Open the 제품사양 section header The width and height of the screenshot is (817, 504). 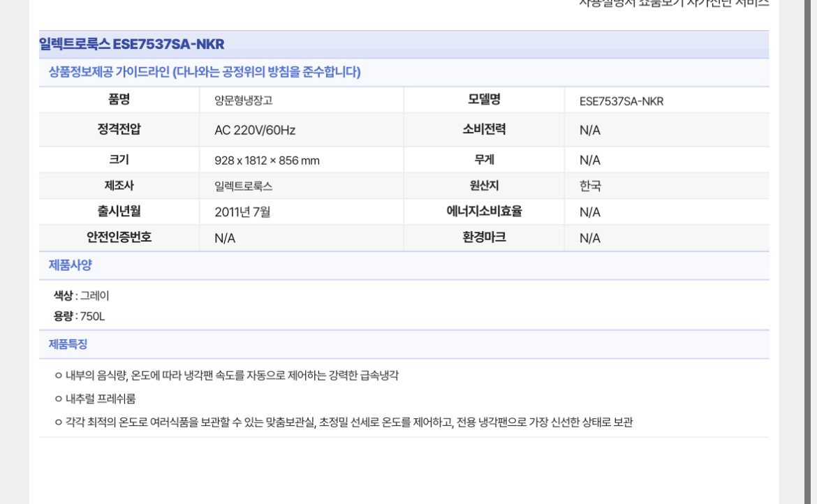pos(68,265)
